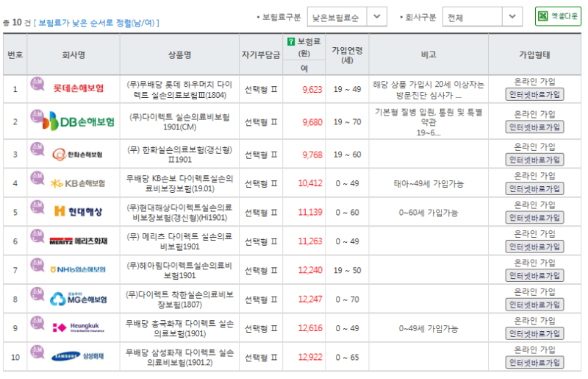The width and height of the screenshot is (588, 379).
Task: Download the list with the 엑셀다운 button
Action: pos(558,16)
